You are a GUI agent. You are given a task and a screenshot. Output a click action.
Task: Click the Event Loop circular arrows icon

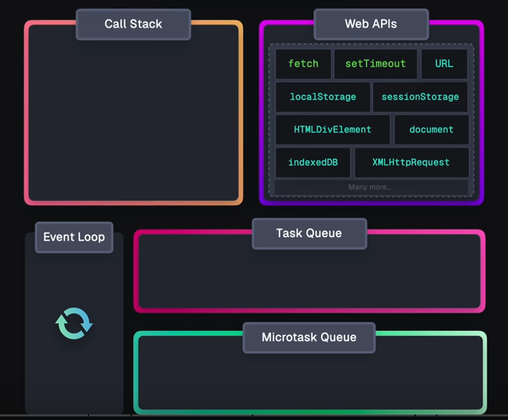(x=74, y=324)
